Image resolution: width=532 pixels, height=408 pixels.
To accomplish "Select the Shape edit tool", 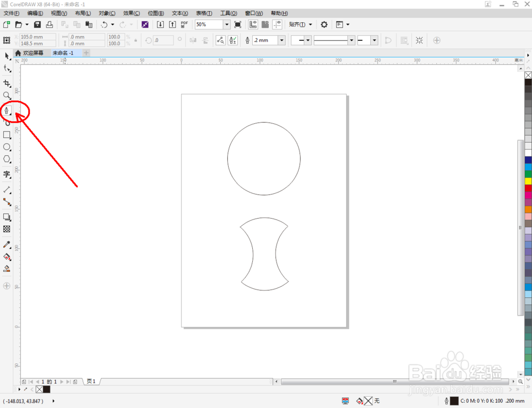I will coord(7,69).
